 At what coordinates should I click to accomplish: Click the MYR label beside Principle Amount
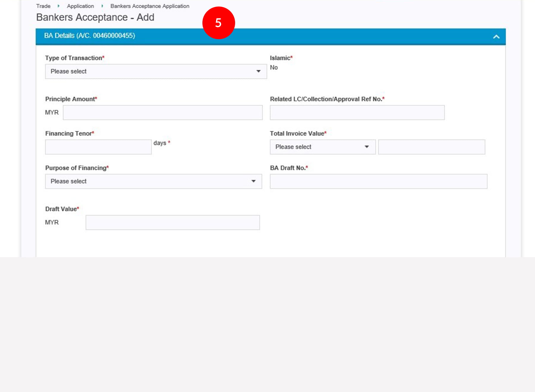click(x=52, y=113)
